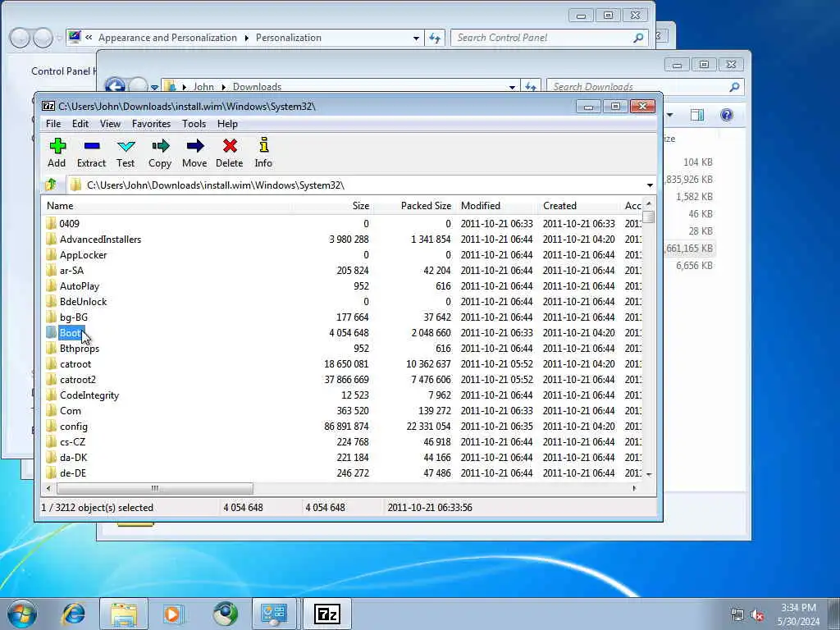Viewport: 840px width, 630px height.
Task: Select the catroot2 folder row
Action: [x=343, y=379]
